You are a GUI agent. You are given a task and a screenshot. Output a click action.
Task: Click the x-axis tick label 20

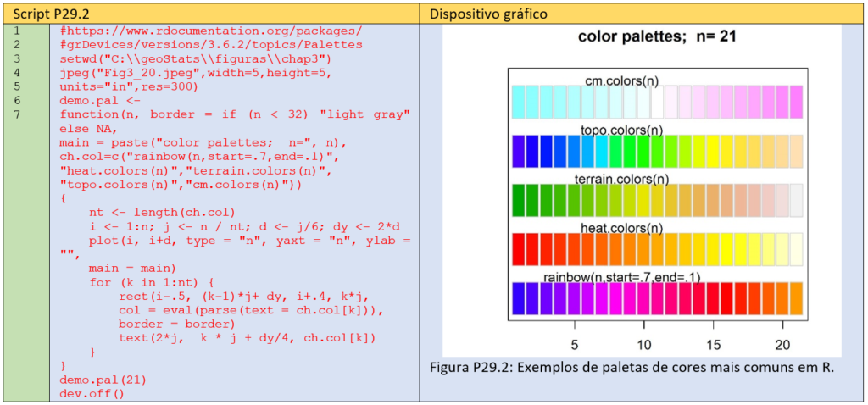(x=782, y=345)
